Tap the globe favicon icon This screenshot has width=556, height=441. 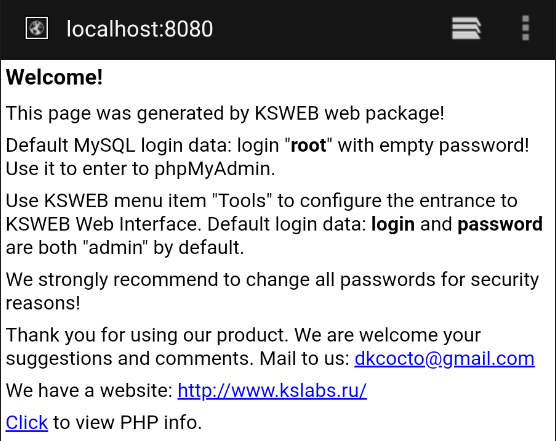point(37,28)
